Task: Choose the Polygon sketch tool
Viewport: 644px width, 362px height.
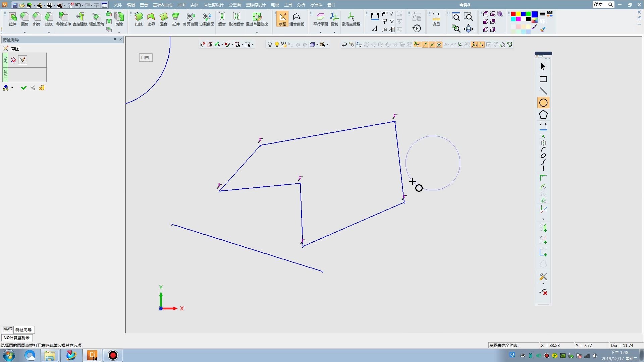Action: 543,115
